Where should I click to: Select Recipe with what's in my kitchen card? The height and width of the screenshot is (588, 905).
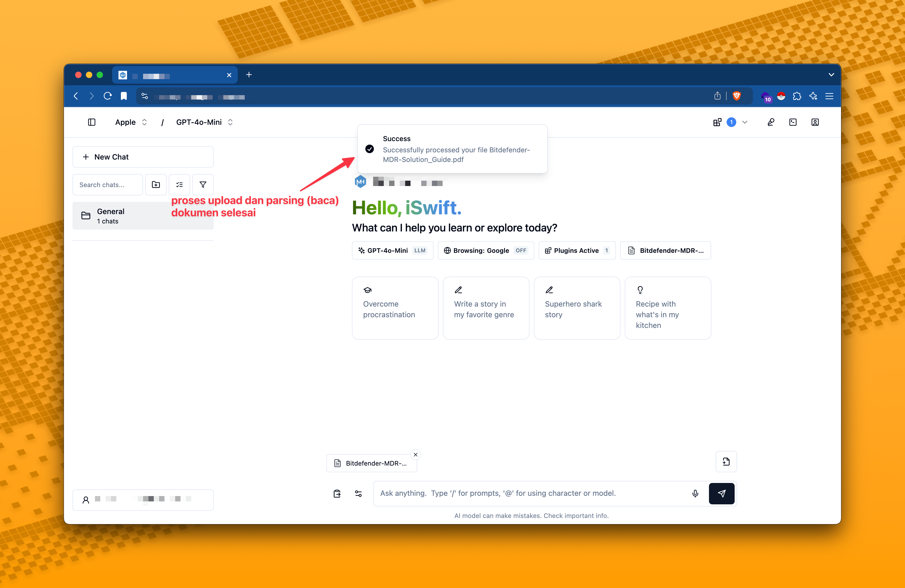(668, 308)
